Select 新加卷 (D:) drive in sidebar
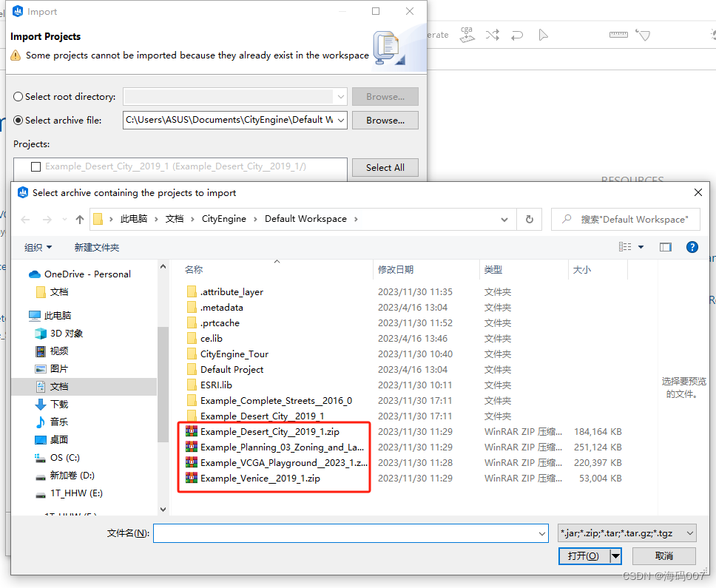Viewport: 716px width, 588px height. (x=65, y=476)
